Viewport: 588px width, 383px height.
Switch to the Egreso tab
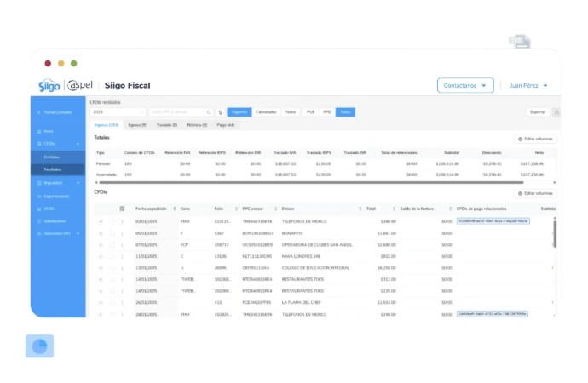[x=136, y=125]
